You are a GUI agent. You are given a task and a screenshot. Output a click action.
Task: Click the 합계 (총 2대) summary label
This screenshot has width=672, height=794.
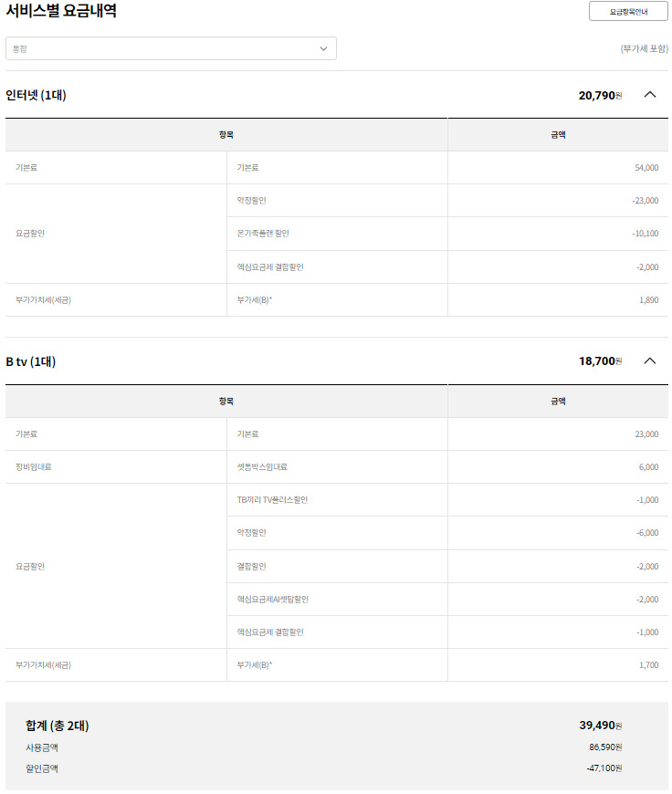pos(57,726)
